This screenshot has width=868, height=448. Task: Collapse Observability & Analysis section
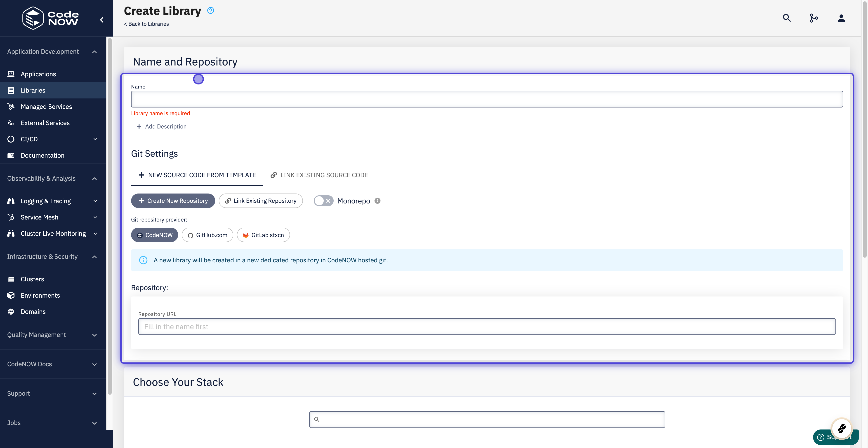[x=95, y=179]
